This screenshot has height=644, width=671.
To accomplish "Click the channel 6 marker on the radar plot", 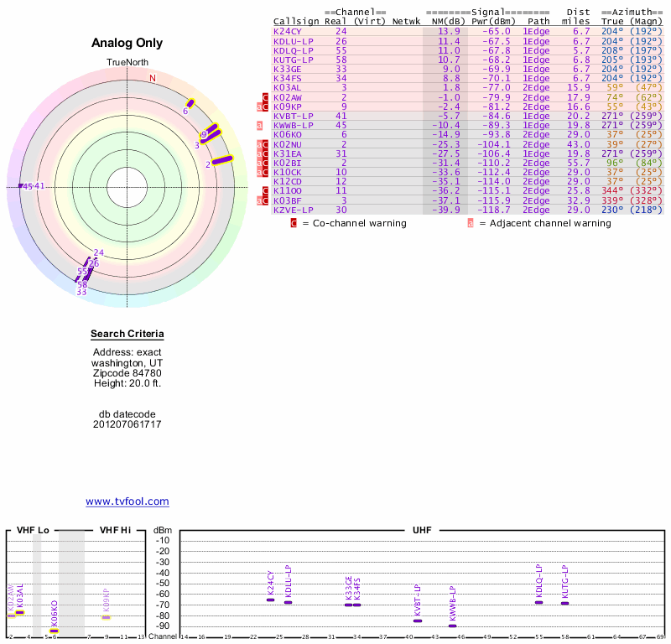I will point(190,104).
